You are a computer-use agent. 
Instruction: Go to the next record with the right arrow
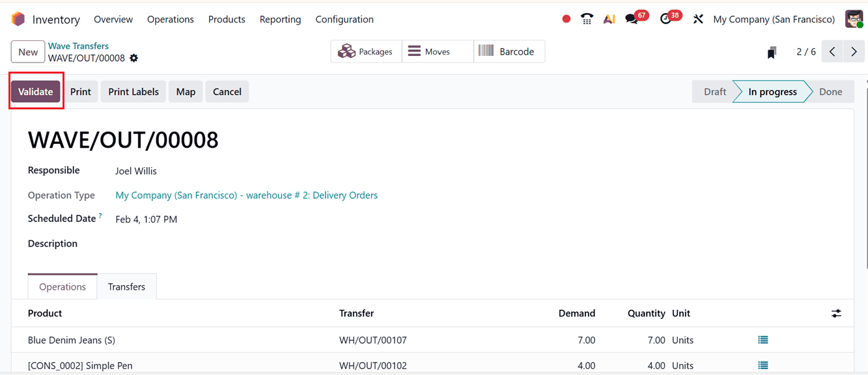854,51
